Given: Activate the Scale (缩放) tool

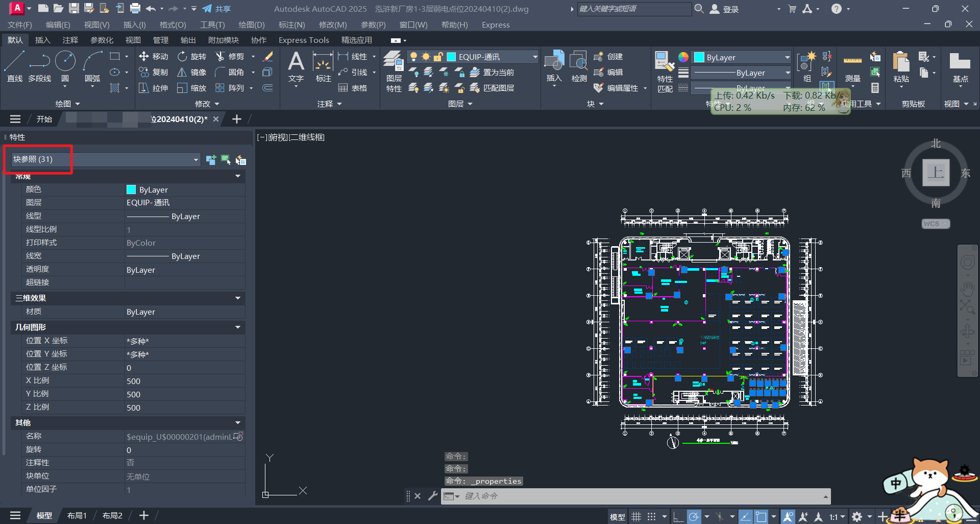Looking at the screenshot, I should pos(192,88).
